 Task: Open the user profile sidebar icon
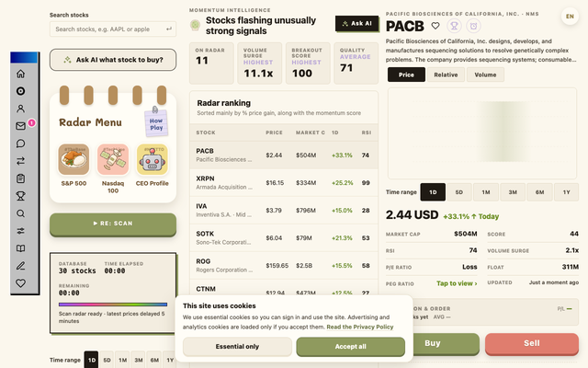[x=20, y=109]
